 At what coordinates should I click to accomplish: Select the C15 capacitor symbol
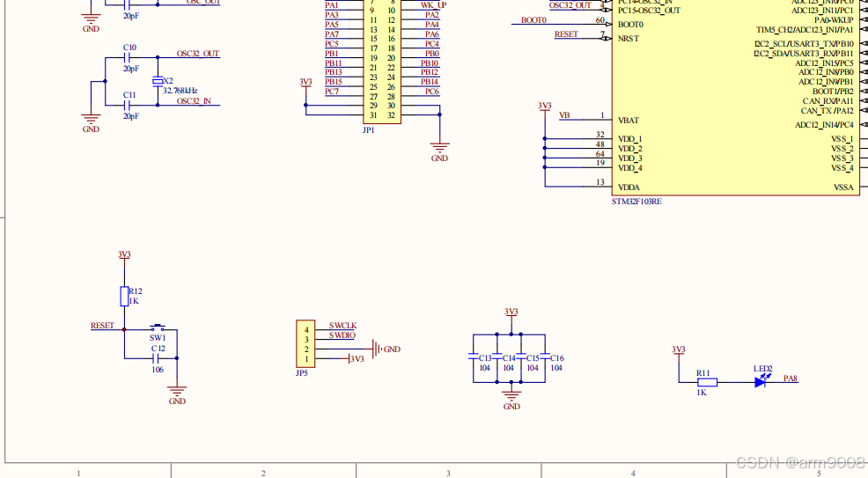point(521,358)
